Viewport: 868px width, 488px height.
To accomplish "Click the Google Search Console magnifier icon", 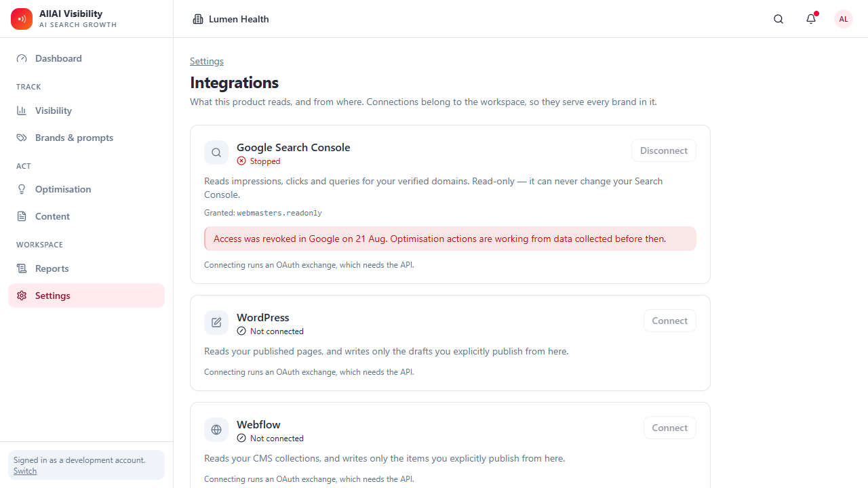I will click(x=216, y=152).
